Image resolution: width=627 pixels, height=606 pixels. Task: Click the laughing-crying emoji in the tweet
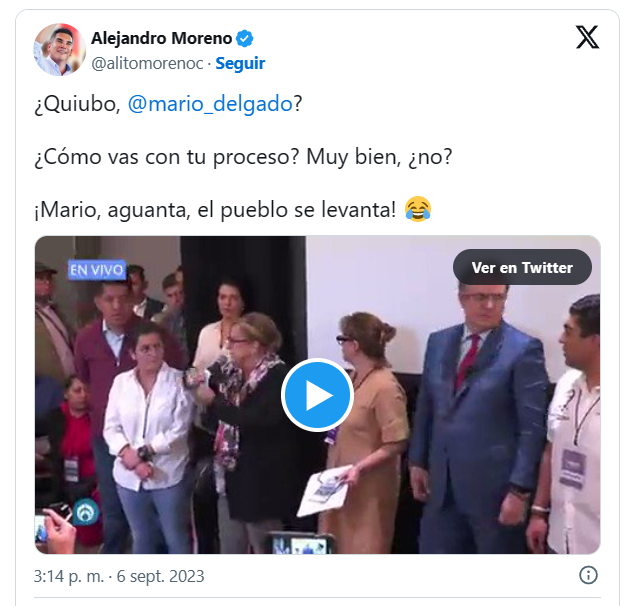(417, 209)
